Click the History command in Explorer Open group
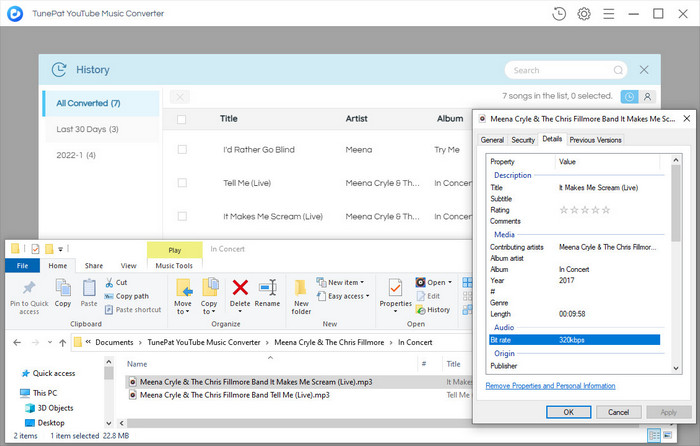This screenshot has height=446, width=700. click(433, 309)
